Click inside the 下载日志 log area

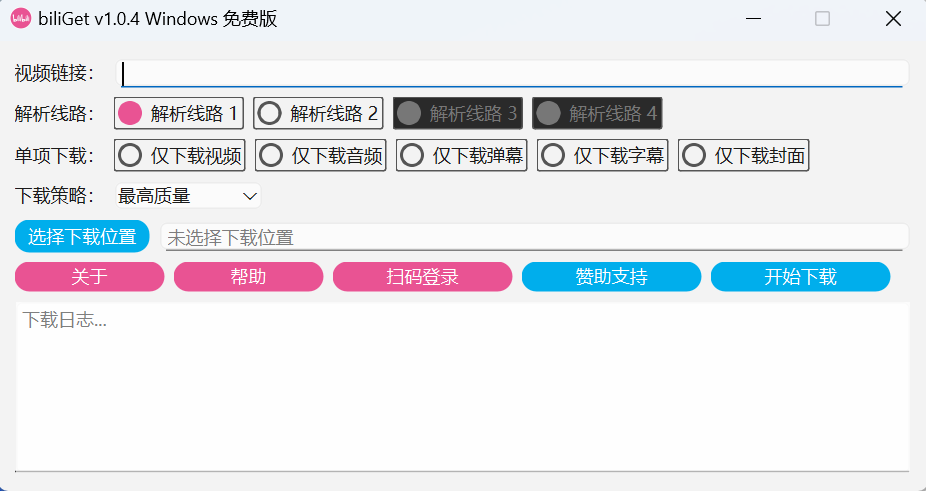click(462, 387)
